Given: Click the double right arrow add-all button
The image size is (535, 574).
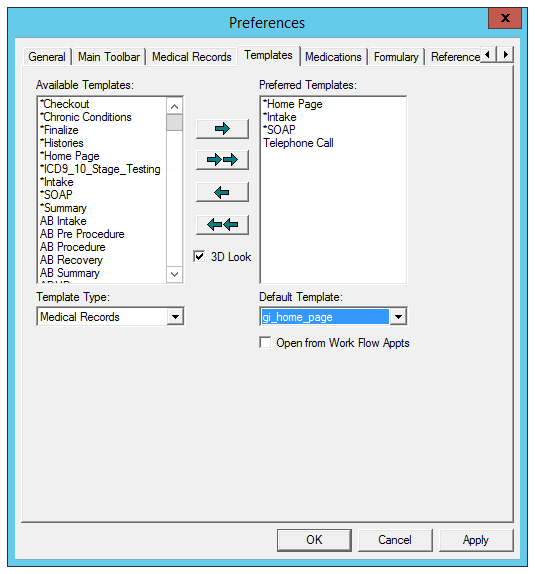Looking at the screenshot, I should [x=222, y=160].
